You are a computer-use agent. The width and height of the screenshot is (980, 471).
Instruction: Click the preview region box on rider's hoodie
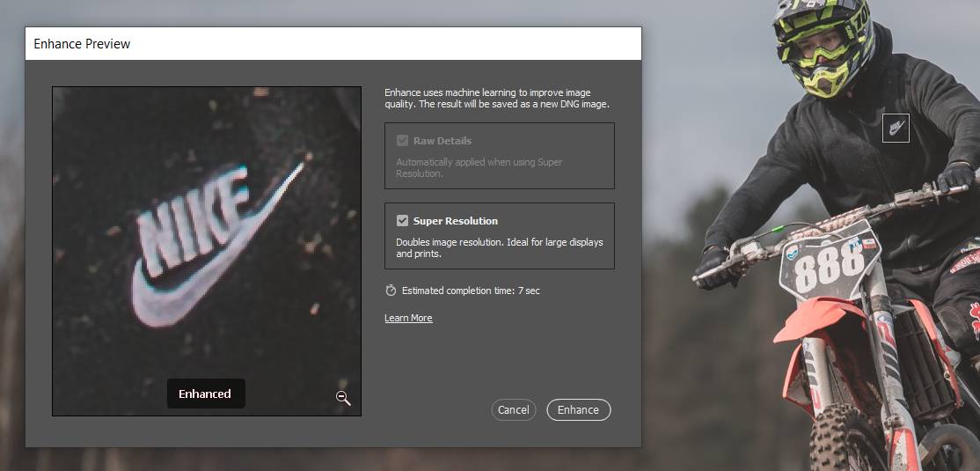click(896, 128)
